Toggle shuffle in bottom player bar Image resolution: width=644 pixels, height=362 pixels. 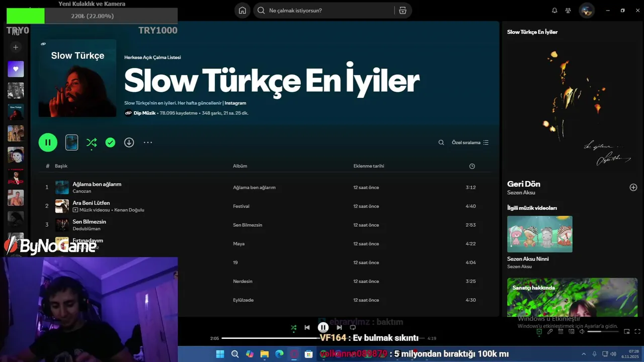pyautogui.click(x=294, y=328)
